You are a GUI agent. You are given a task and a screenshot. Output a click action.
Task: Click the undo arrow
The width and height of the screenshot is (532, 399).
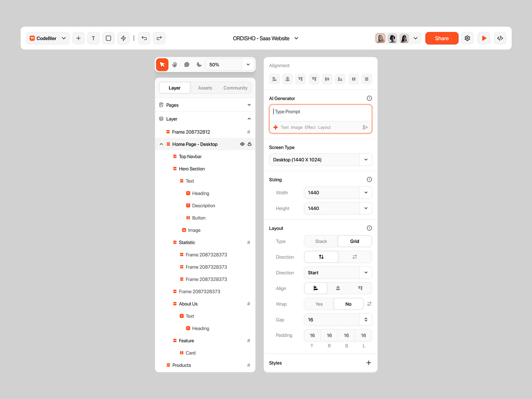(x=144, y=38)
